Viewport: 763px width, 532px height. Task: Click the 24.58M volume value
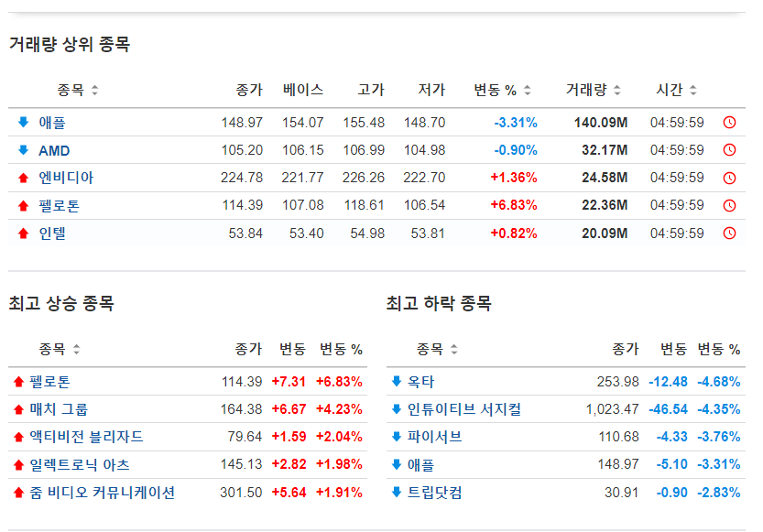(x=605, y=178)
